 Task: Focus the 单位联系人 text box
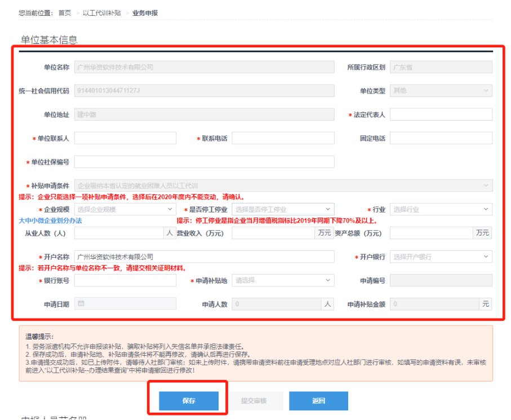(125, 138)
